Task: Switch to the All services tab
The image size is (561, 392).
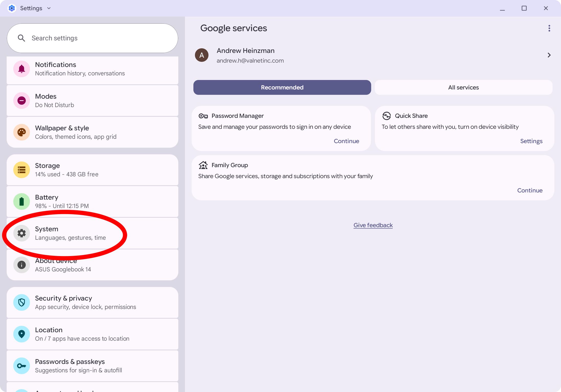Action: [x=463, y=88]
